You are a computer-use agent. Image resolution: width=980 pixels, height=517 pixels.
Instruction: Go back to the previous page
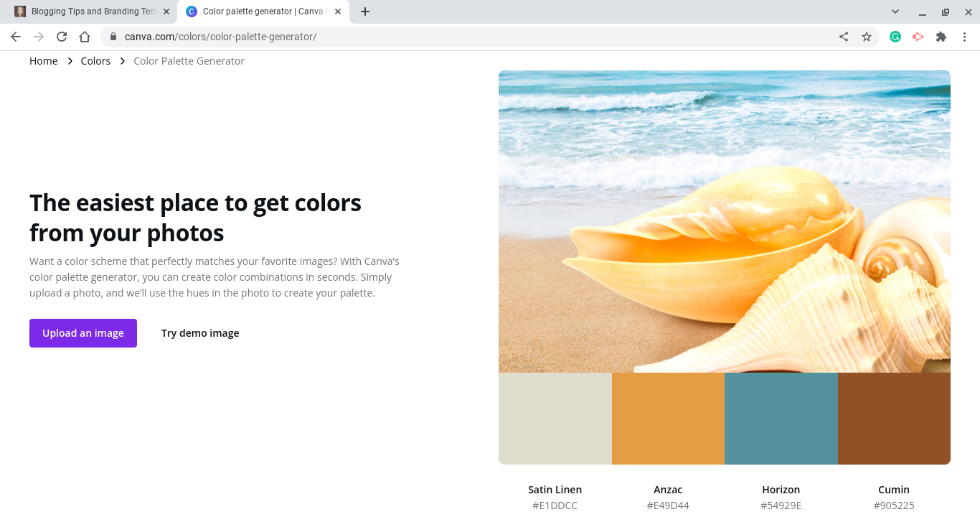16,37
